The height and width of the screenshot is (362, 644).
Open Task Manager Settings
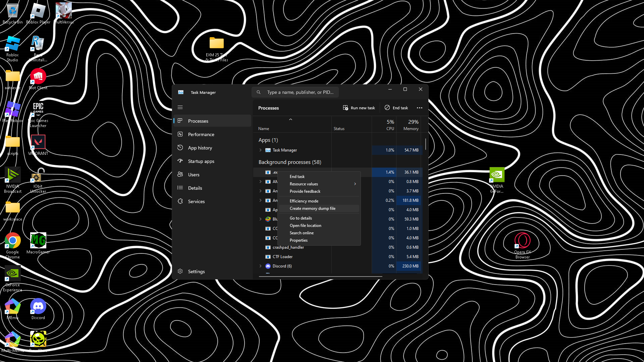[x=196, y=271]
